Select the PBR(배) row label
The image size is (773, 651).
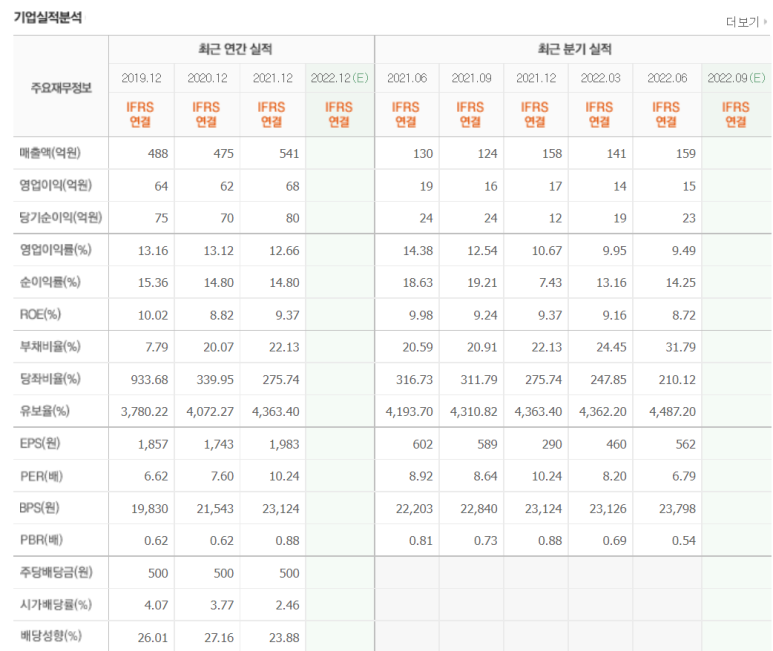click(41, 540)
